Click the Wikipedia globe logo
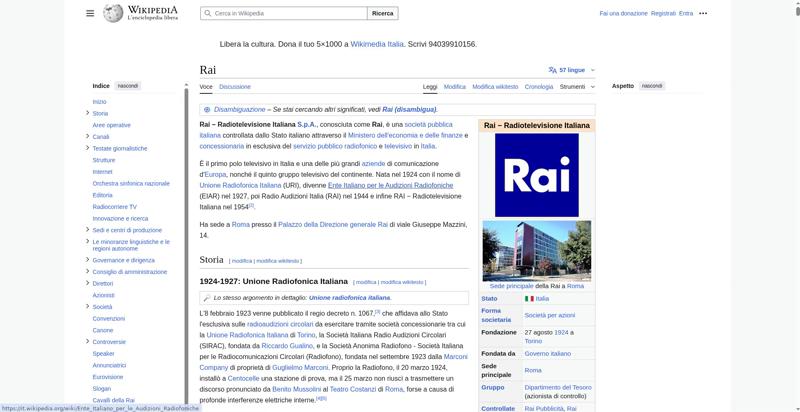This screenshot has width=800, height=412. (113, 13)
